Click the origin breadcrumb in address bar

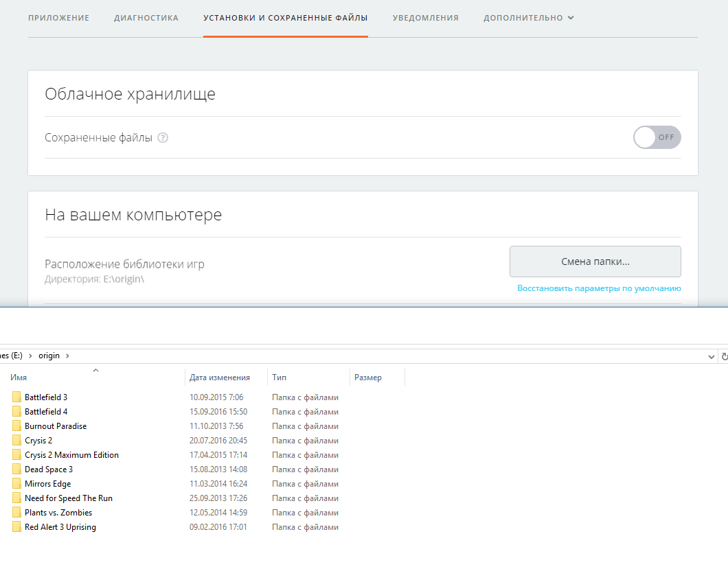49,356
